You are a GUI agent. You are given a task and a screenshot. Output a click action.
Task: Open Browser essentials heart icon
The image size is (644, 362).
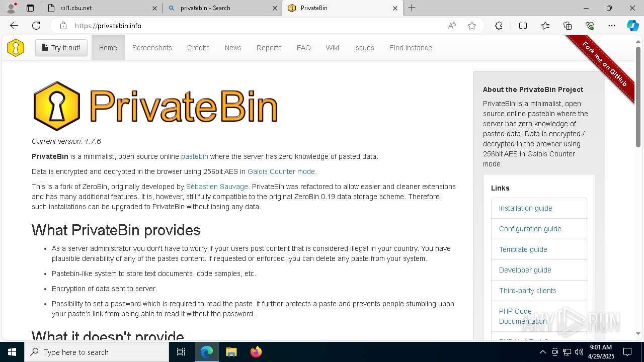coord(590,26)
